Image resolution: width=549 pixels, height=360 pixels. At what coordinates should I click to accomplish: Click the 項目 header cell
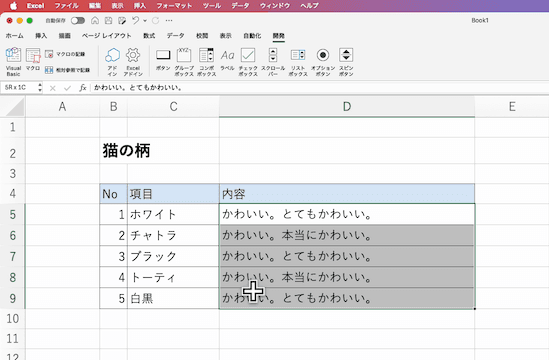tap(173, 194)
